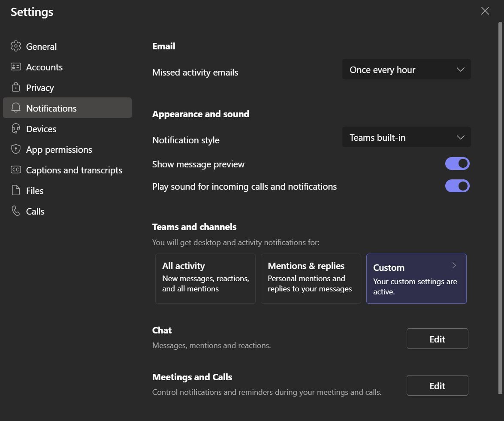Go to the Notifications settings tab
Viewport: 504px width, 421px height.
pos(51,108)
